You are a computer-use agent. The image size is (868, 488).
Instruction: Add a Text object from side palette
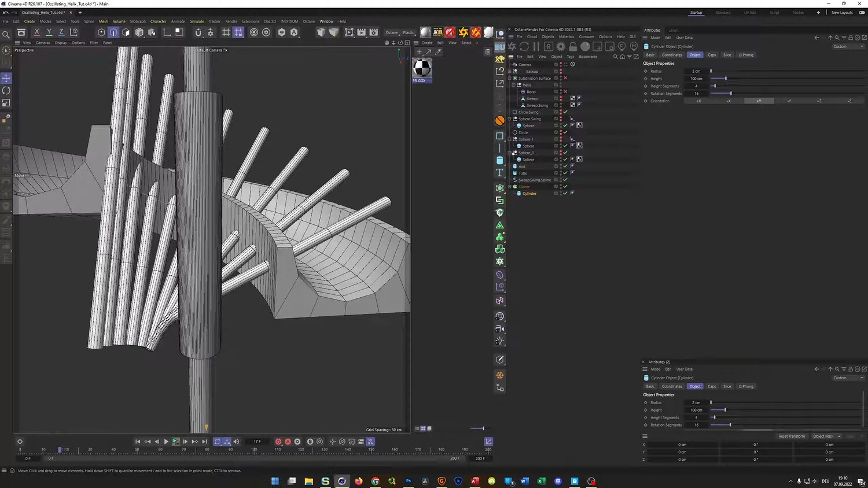tap(500, 173)
